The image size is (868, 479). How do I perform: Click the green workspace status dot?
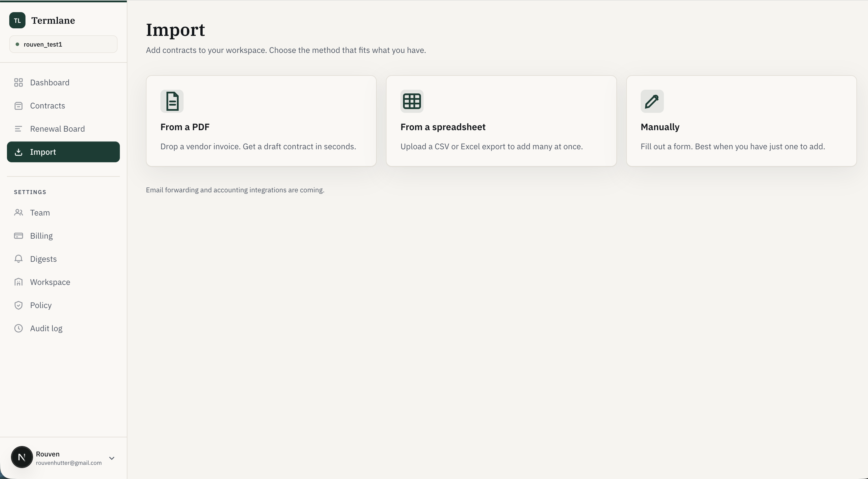[17, 44]
